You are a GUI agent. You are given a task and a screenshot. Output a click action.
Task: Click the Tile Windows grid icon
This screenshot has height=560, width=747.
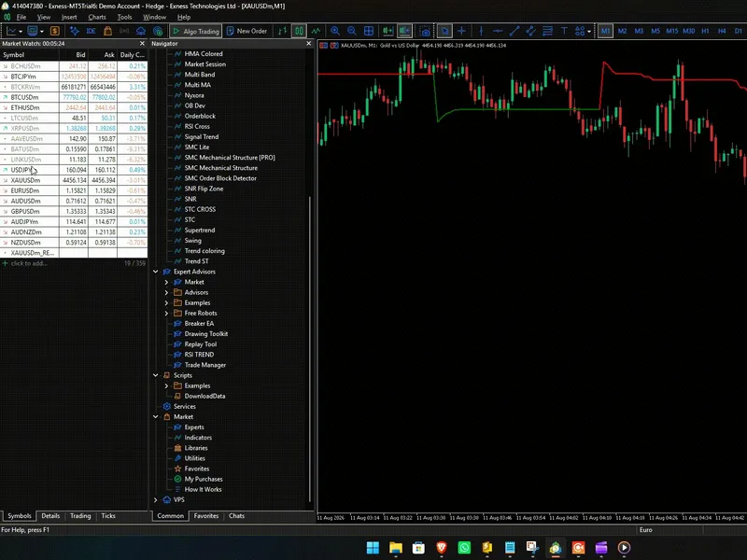pos(369,31)
